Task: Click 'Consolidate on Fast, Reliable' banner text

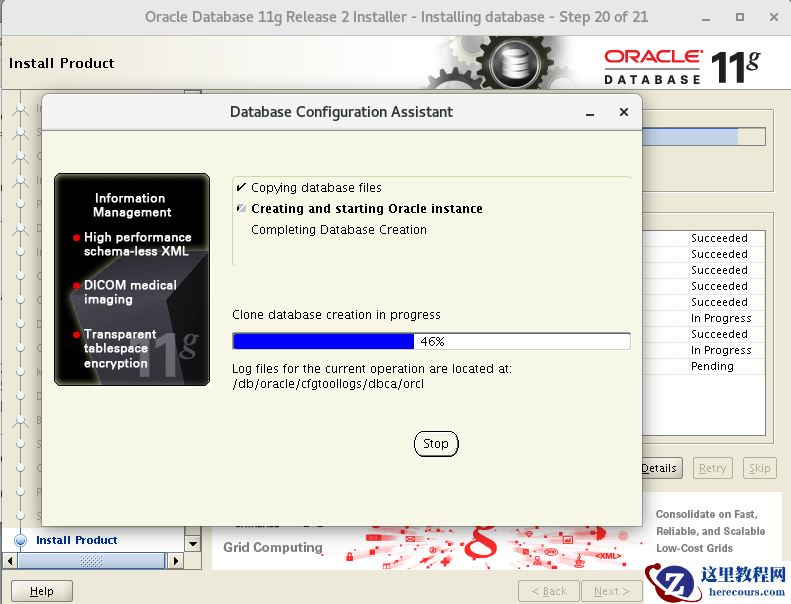Action: coord(710,531)
